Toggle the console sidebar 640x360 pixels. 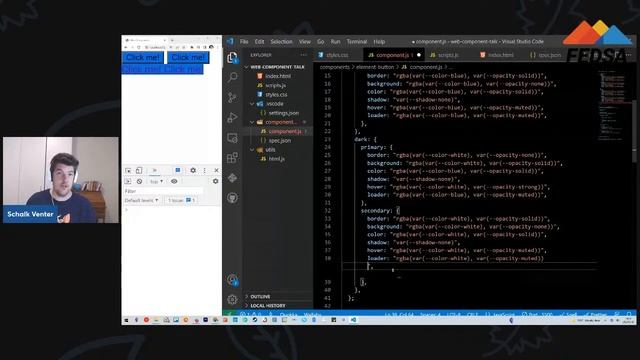tap(128, 181)
